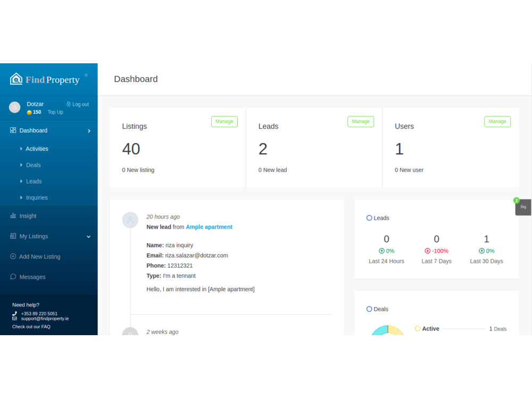Click the Last 30 Days label
This screenshot has width=532, height=399.
click(x=487, y=261)
